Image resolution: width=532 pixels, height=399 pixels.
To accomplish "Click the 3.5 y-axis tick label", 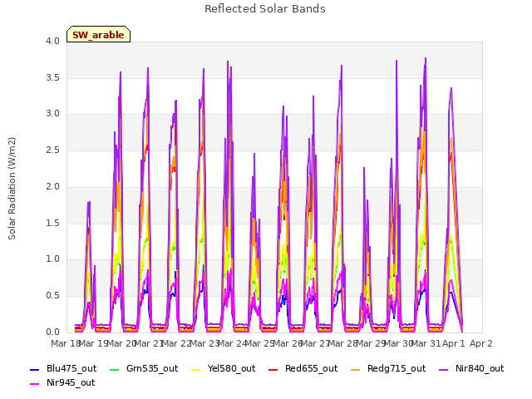I will pos(52,77).
